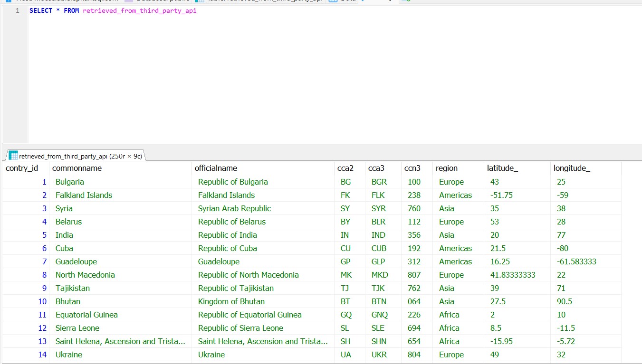Image resolution: width=642 pixels, height=364 pixels.
Task: Sort by the contry_id column header
Action: (x=26, y=168)
